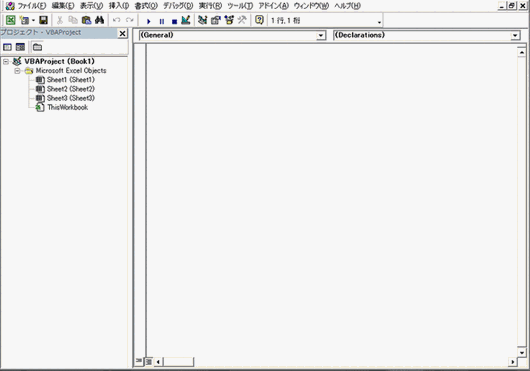Viewport: 530px width, 371px height.
Task: Click the Redo arrow icon
Action: pos(129,20)
